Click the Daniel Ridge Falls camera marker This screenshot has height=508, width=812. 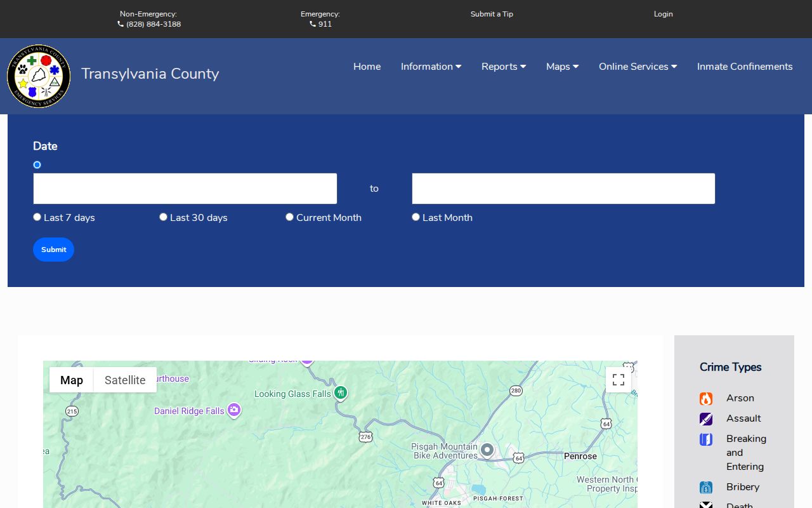pos(234,410)
